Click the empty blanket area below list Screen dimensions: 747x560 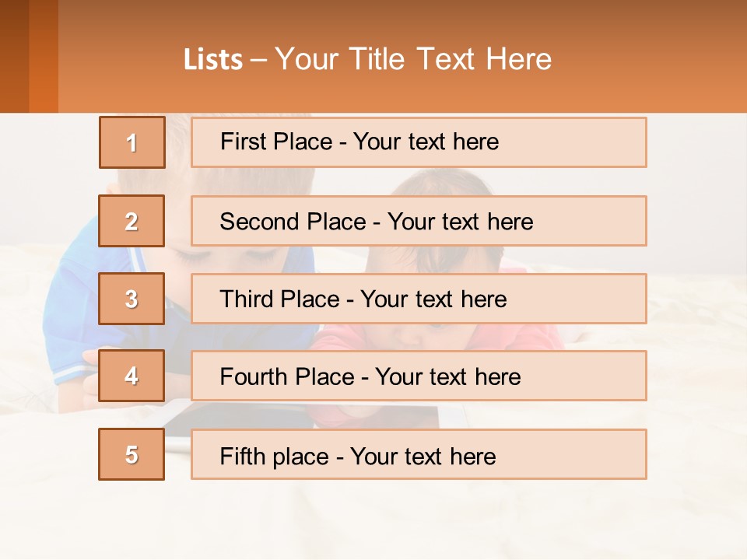point(389,517)
